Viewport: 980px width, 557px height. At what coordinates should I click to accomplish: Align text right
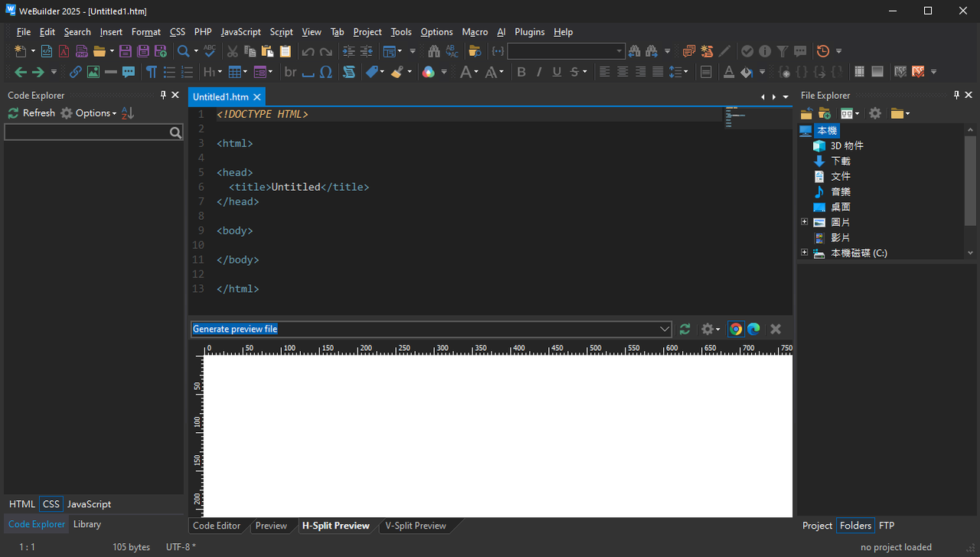coord(640,72)
